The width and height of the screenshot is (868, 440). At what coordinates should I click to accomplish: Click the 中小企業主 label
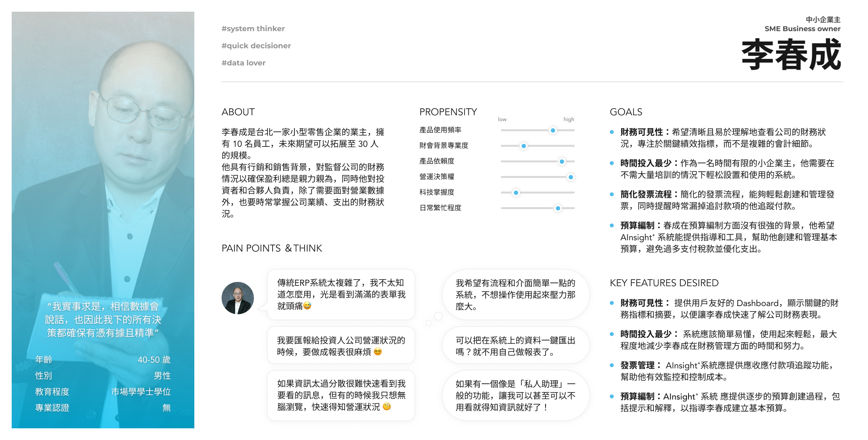pyautogui.click(x=823, y=19)
